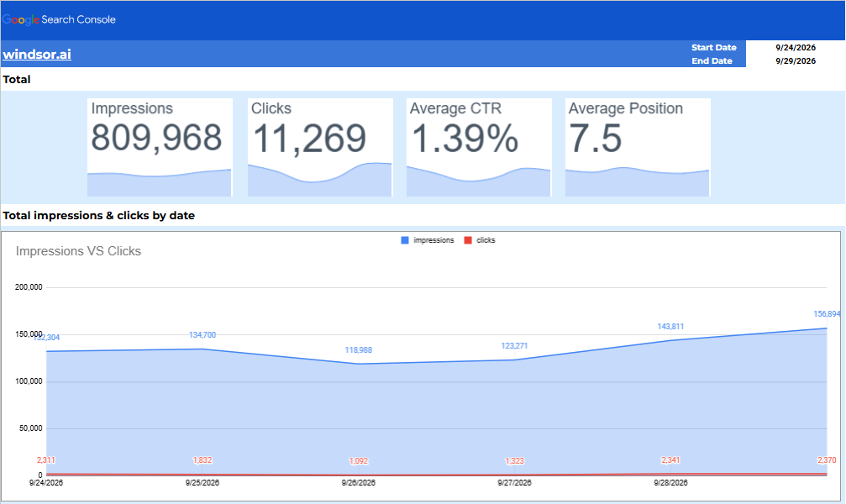This screenshot has height=504, width=846.
Task: Click the Average Position 7.5 scorecard
Action: [638, 147]
